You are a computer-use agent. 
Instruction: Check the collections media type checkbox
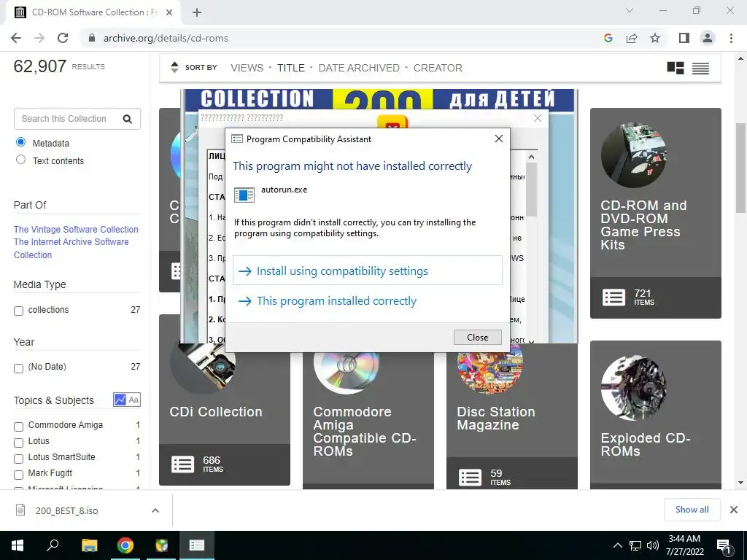(18, 311)
